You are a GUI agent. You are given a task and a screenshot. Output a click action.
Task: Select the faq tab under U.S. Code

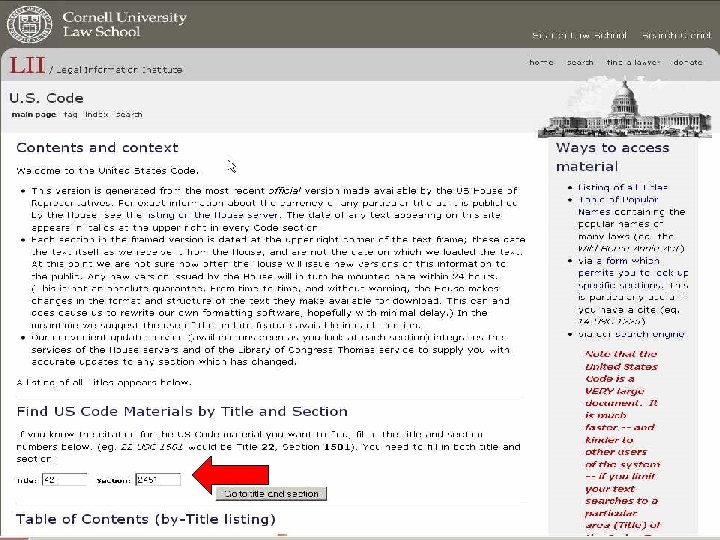(70, 114)
